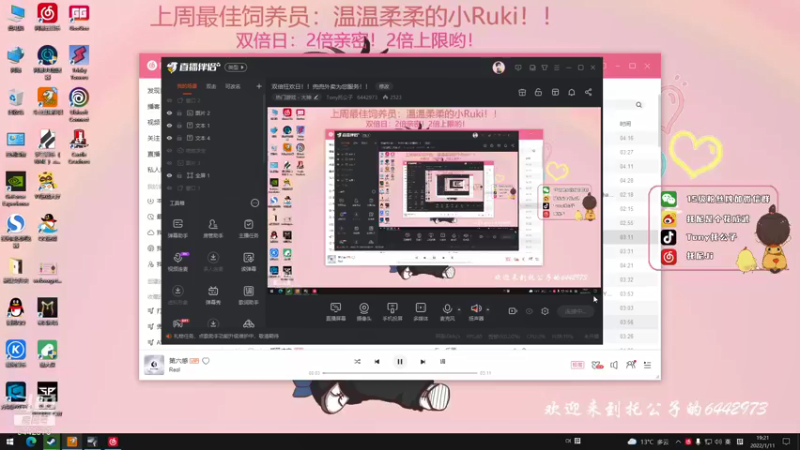Add a screen capture source from bottom toolbar
This screenshot has height=450, width=800.
pos(336,311)
